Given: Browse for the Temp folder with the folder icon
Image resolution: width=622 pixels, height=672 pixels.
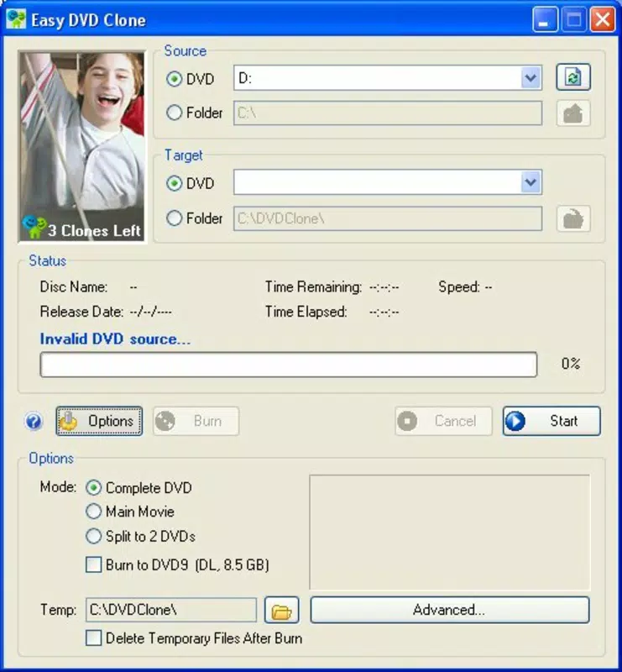Looking at the screenshot, I should tap(281, 610).
